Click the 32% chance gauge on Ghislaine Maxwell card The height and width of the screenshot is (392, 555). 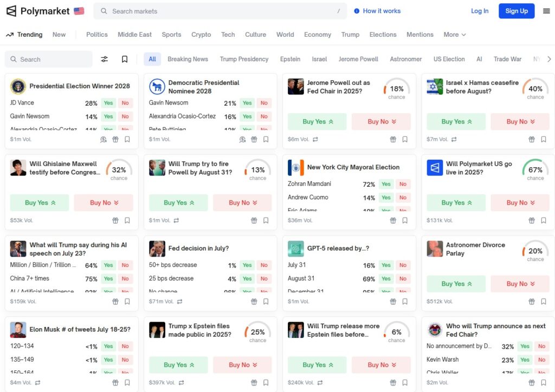click(x=119, y=170)
